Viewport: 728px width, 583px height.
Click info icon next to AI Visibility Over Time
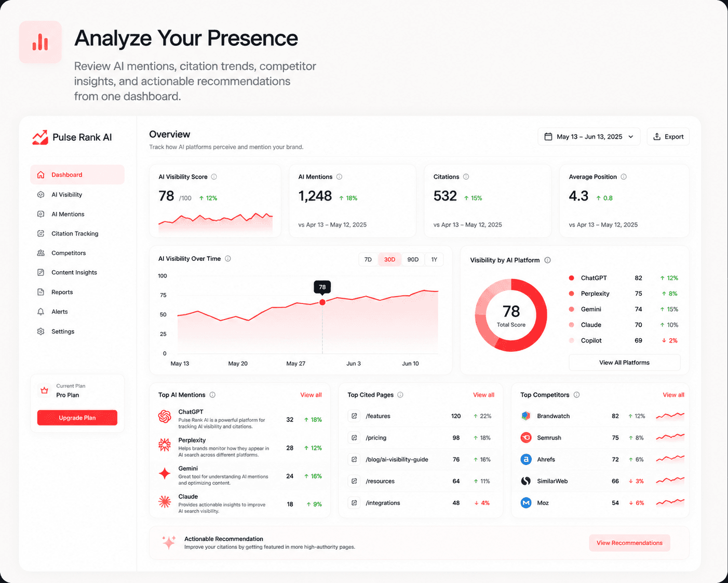click(227, 259)
